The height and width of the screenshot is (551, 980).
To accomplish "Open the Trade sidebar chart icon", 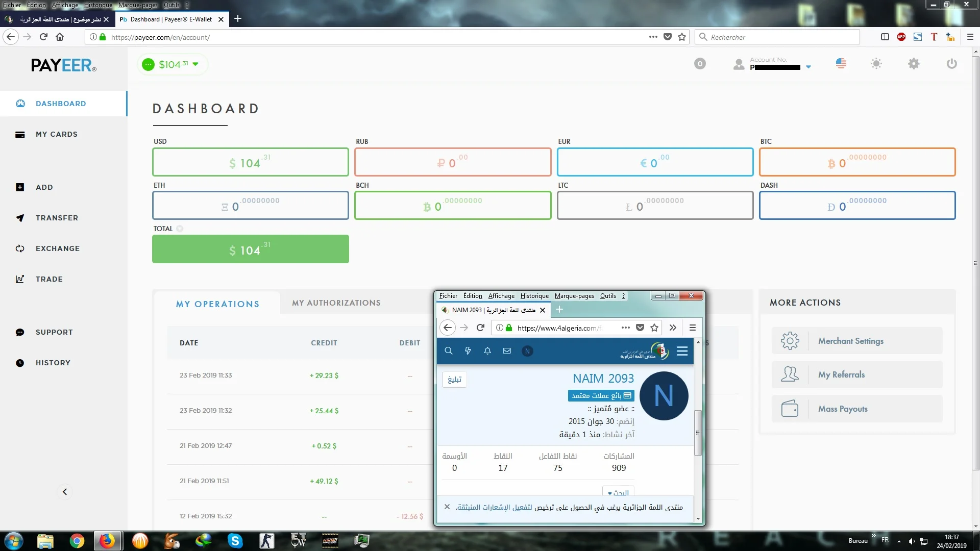I will coord(20,279).
